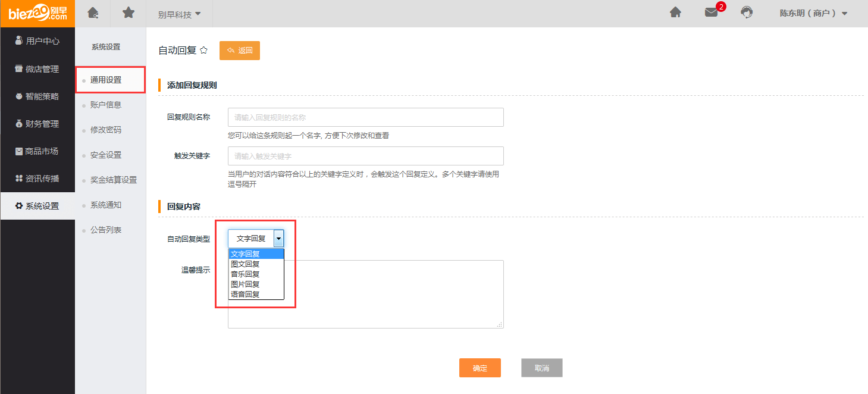Click the gray 取消 button
The width and height of the screenshot is (868, 394).
point(542,368)
